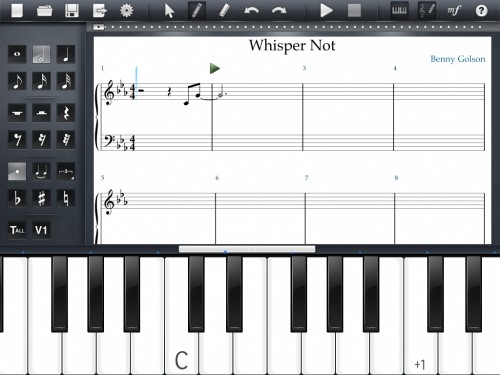Click the treble clef on first staff
This screenshot has height=375, width=500.
click(109, 92)
